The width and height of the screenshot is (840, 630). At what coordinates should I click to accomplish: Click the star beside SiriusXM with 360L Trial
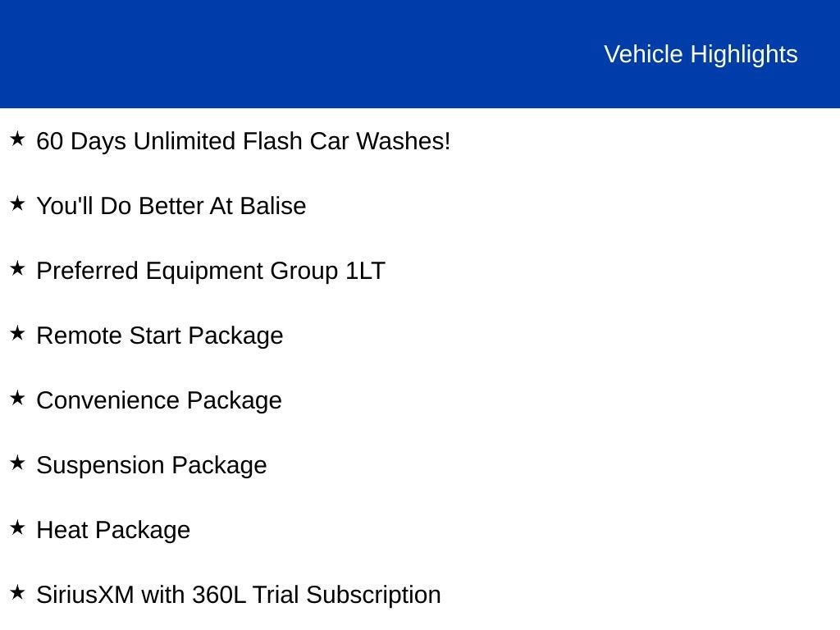(x=17, y=593)
